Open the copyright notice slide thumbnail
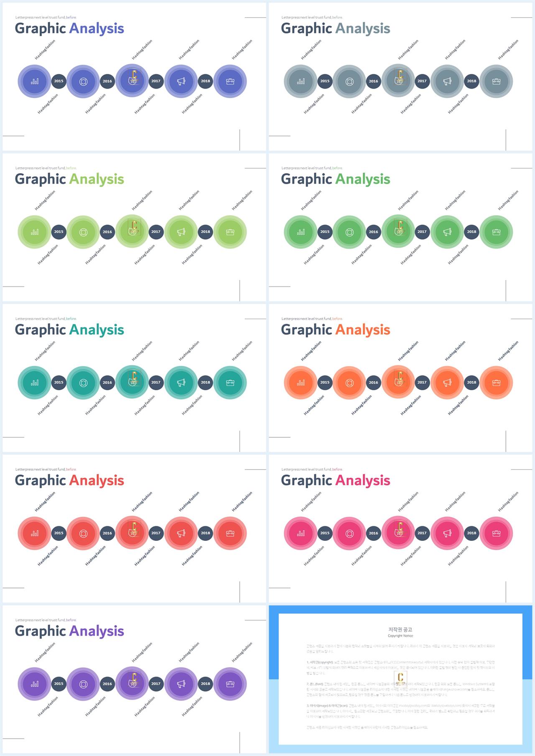Image resolution: width=535 pixels, height=756 pixels. point(400,679)
